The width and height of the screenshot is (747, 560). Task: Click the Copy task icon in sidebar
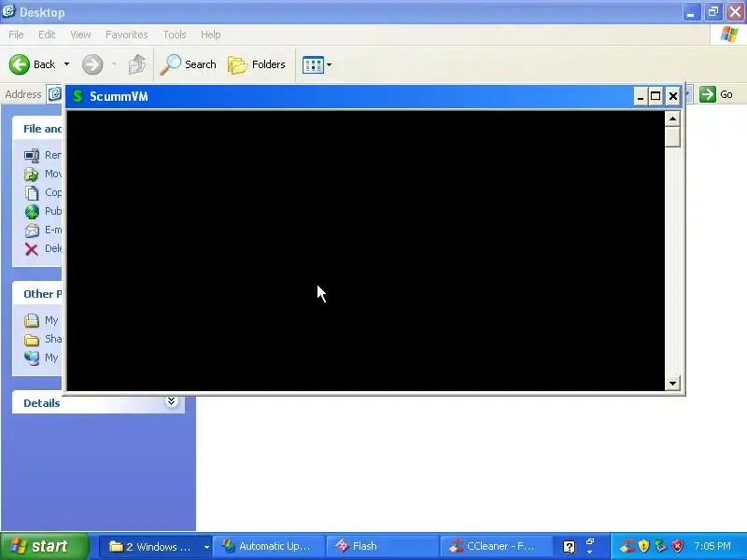[32, 192]
